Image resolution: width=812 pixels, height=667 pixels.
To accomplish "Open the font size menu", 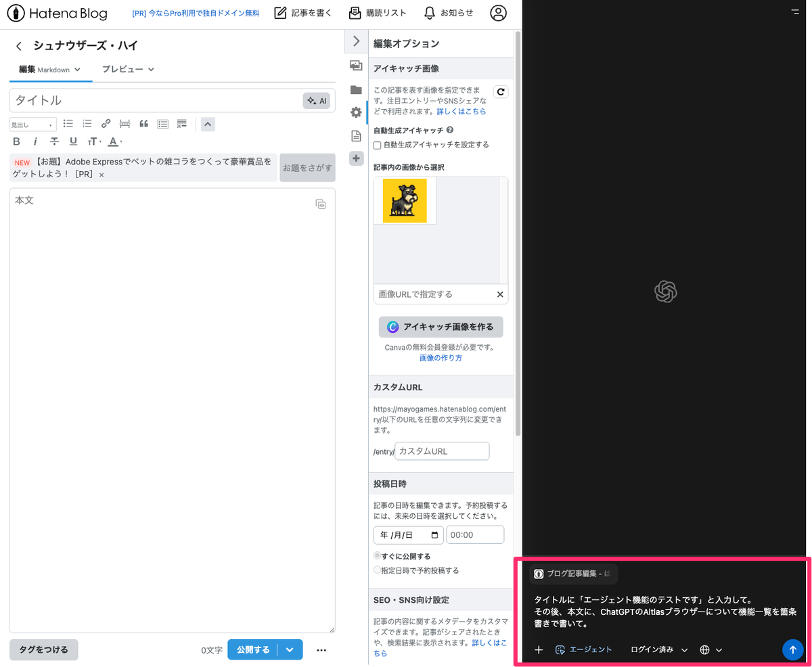I will pos(94,141).
